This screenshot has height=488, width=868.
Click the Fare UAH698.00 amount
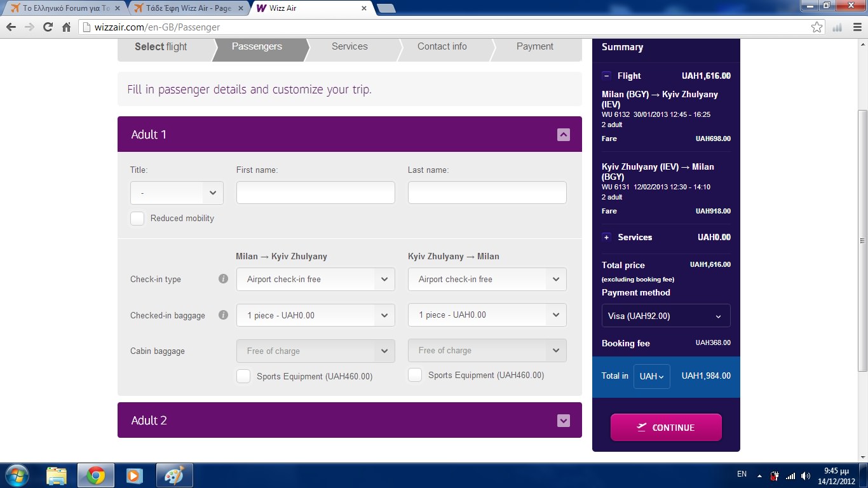coord(713,139)
